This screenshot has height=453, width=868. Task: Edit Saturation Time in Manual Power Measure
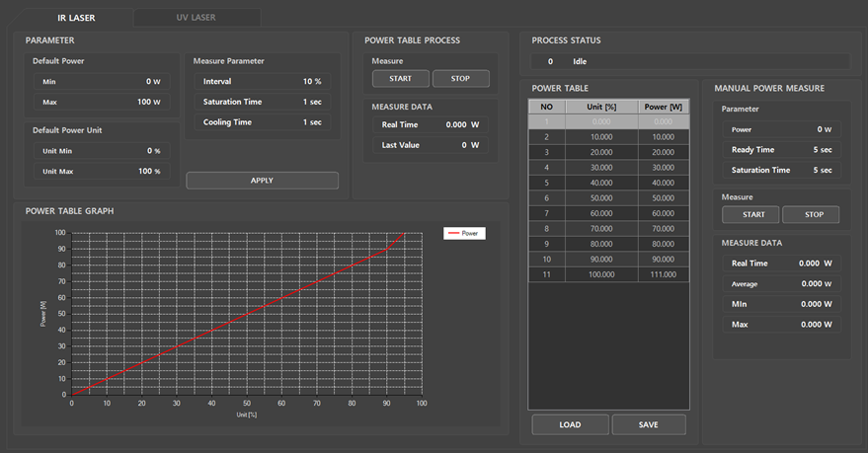tap(782, 171)
